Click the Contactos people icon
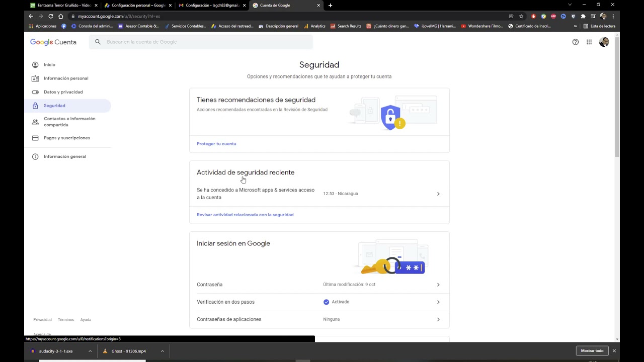 coord(35,122)
